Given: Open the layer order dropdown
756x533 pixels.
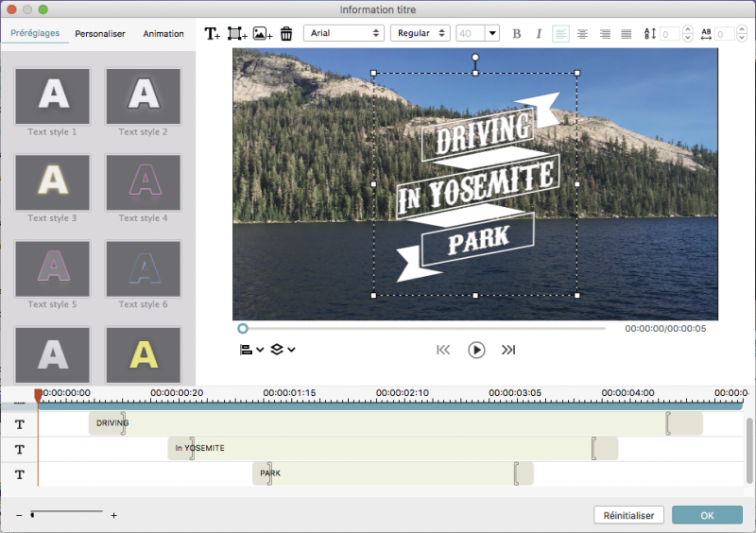Looking at the screenshot, I should pos(283,350).
